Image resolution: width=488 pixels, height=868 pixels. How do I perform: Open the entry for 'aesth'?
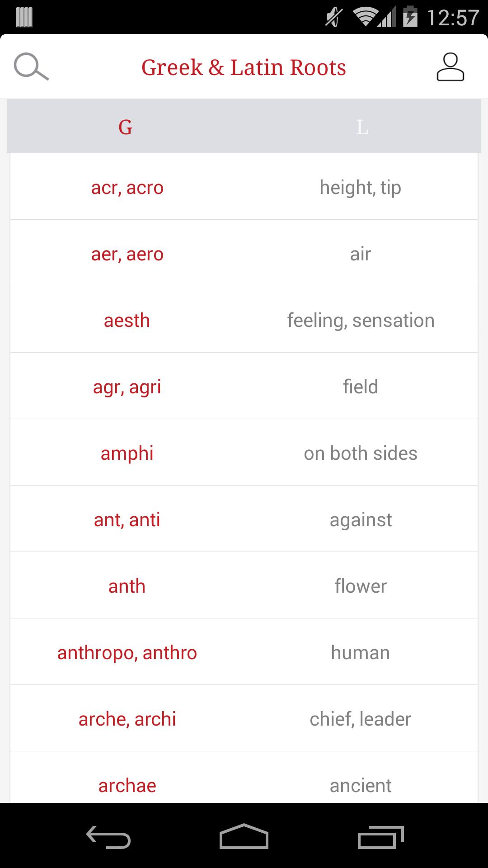click(x=127, y=320)
